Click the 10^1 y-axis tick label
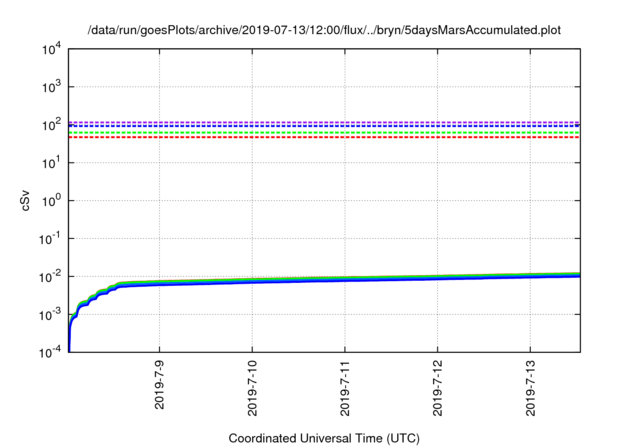640x448 pixels. click(x=51, y=163)
